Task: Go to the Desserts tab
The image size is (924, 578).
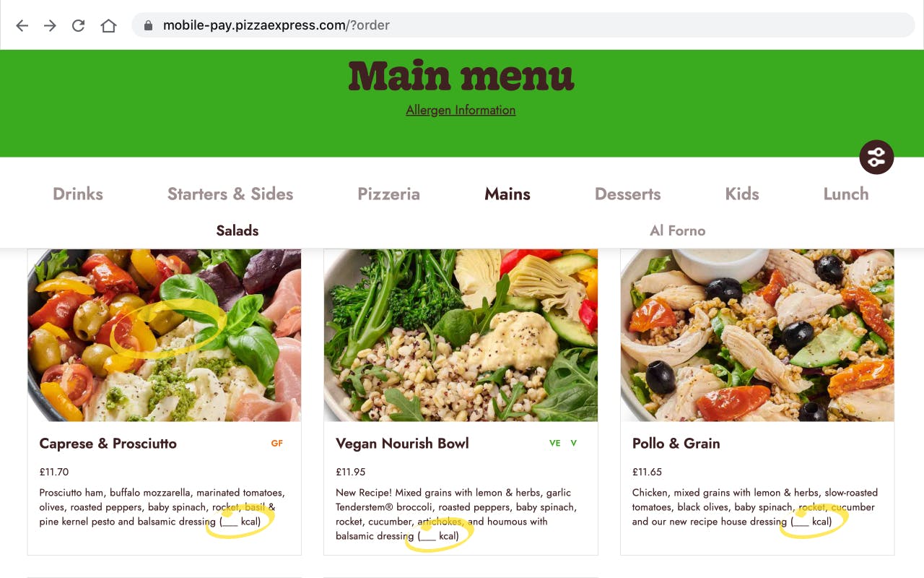Action: [x=627, y=194]
